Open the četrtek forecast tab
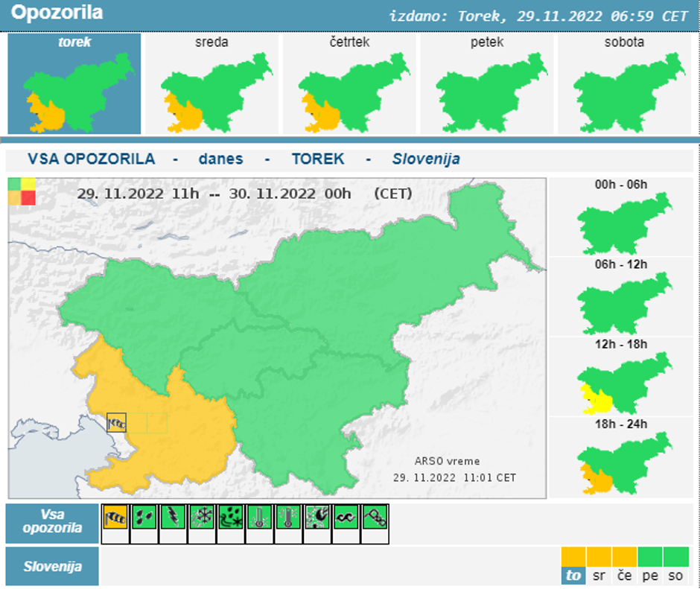Image resolution: width=700 pixels, height=589 pixels. [349, 83]
